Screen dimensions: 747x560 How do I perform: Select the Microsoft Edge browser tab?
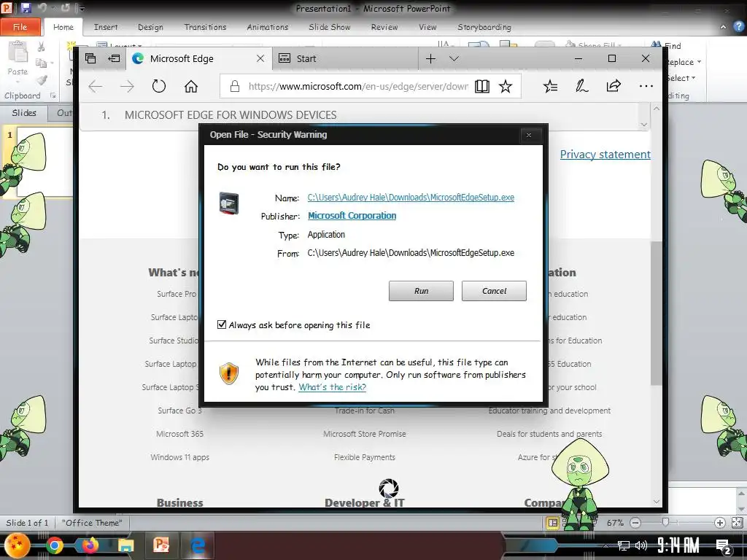pyautogui.click(x=199, y=58)
